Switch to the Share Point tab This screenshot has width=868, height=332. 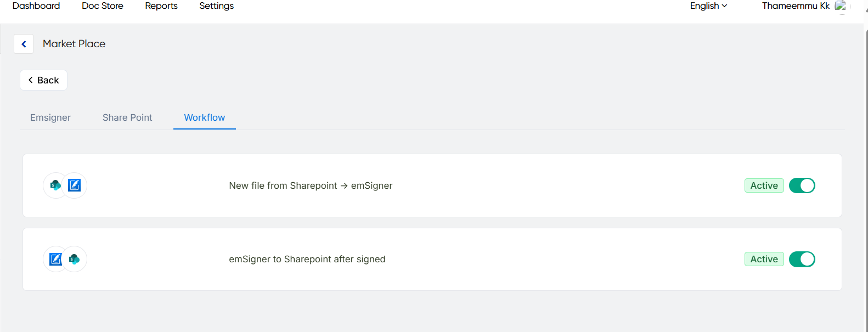127,117
